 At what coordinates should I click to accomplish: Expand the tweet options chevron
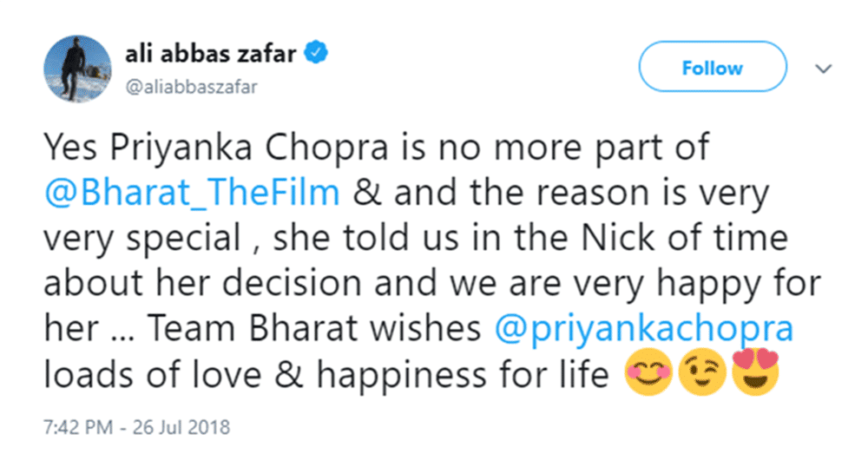coord(825,69)
